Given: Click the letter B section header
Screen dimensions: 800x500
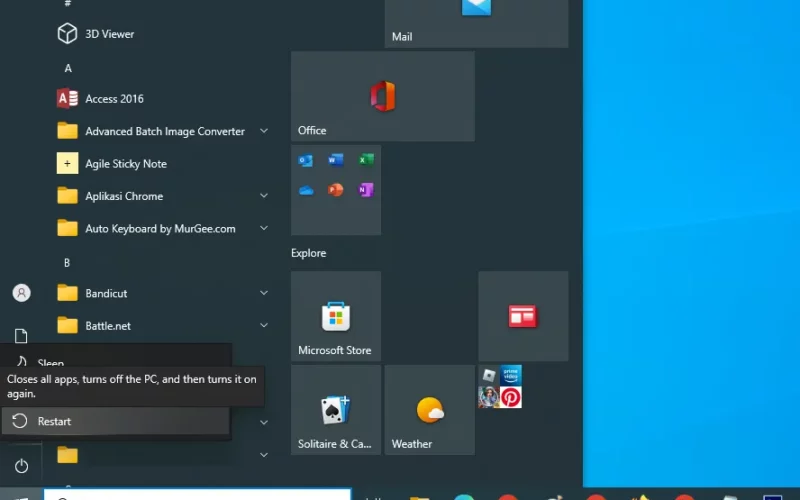Looking at the screenshot, I should pos(67,263).
